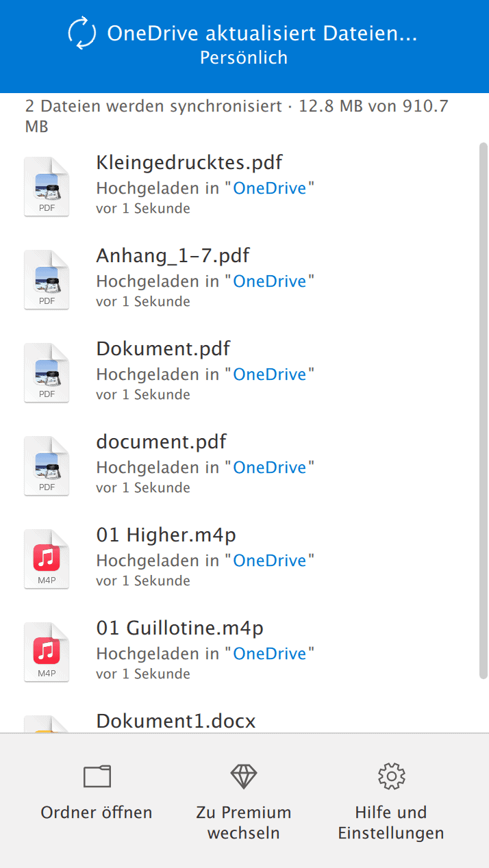
Task: Click the sync status text about 2 Dateien
Action: (237, 116)
